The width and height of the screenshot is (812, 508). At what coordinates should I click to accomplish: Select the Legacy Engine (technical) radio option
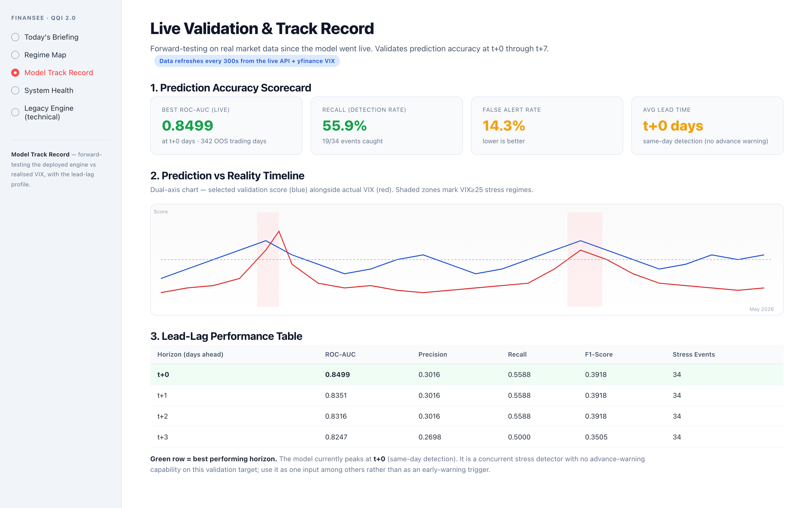pos(15,112)
